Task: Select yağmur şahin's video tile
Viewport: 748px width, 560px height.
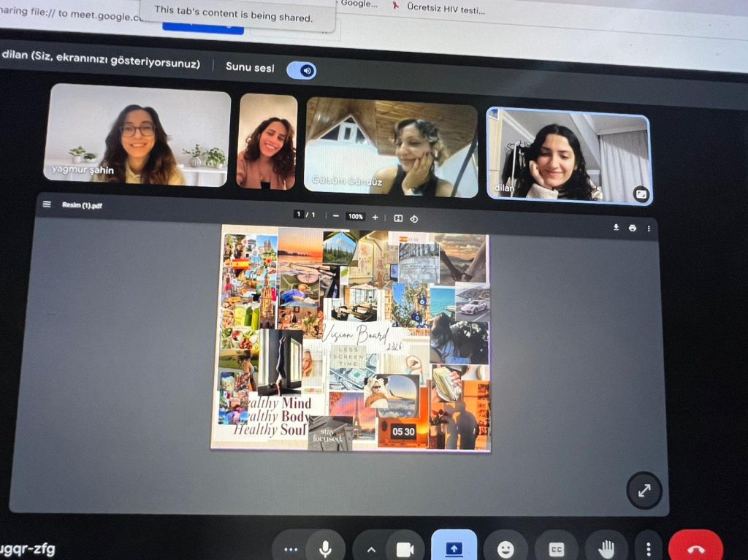Action: tap(136, 135)
